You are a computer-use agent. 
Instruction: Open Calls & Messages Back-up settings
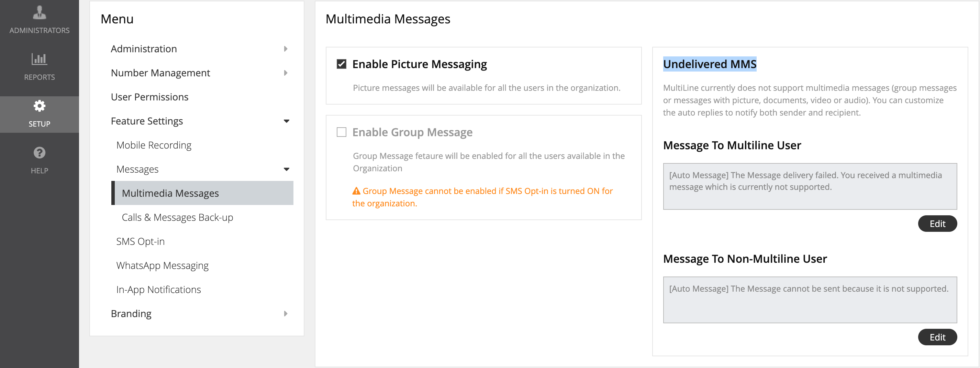click(x=177, y=217)
